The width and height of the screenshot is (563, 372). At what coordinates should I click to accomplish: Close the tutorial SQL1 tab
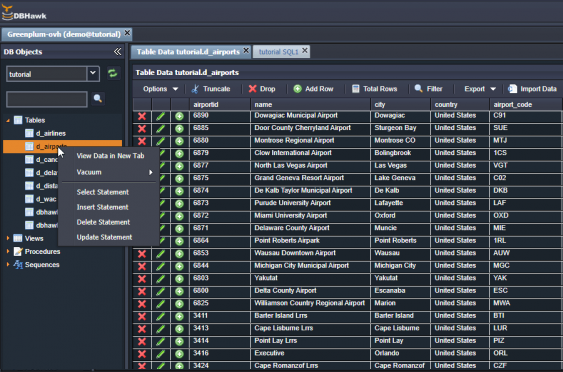pos(305,51)
